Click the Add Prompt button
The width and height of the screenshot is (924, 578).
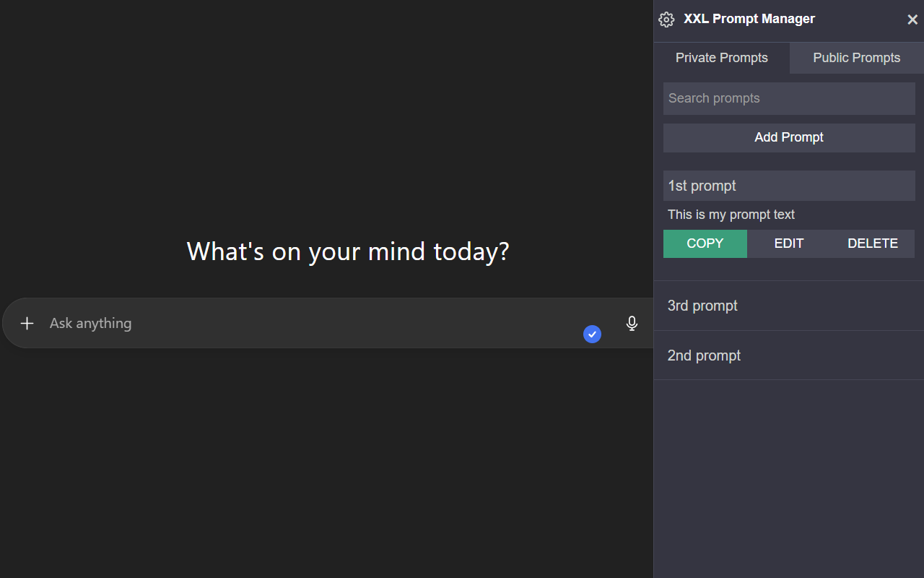[788, 137]
